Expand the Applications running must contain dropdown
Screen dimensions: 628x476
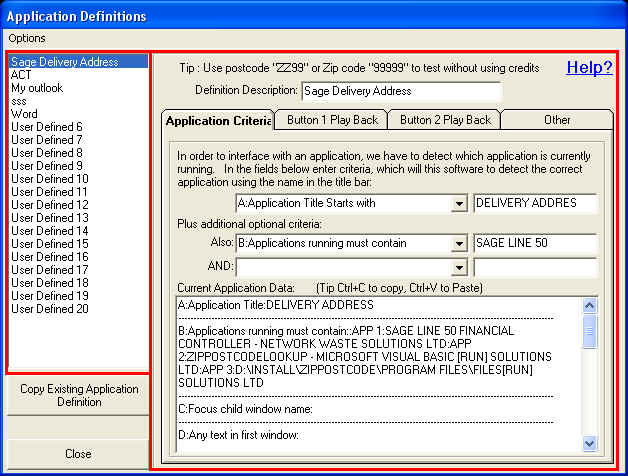coord(459,244)
